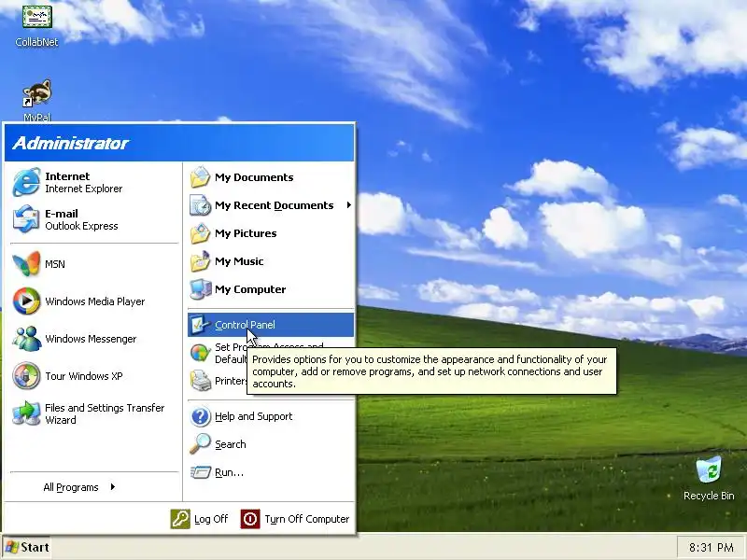Click the Outlook Express subtitle text

pyautogui.click(x=81, y=226)
